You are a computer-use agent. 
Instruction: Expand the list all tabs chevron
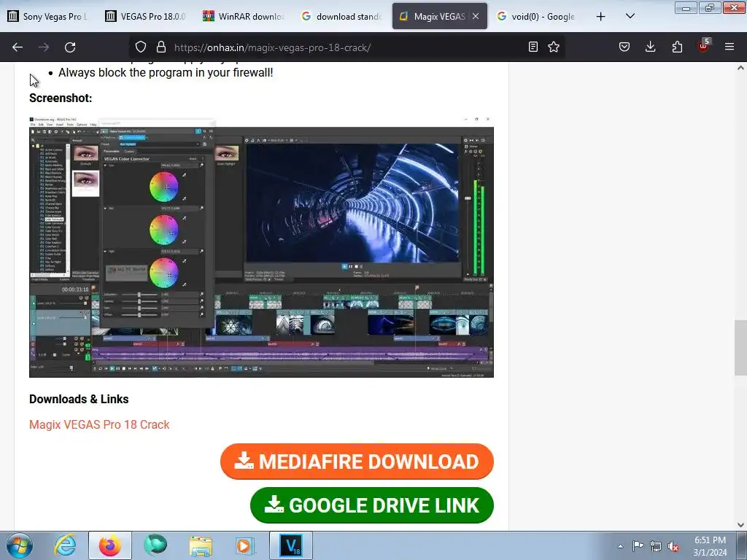pyautogui.click(x=630, y=16)
